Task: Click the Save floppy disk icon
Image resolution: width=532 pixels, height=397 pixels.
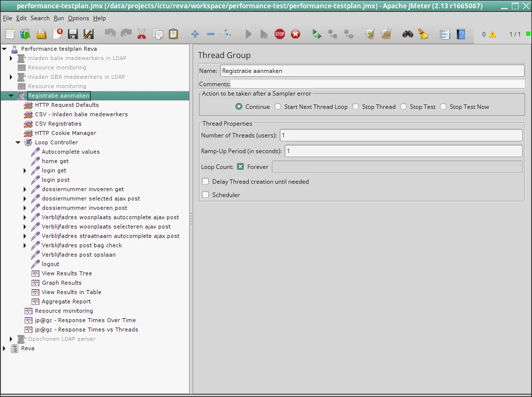Action: pos(72,34)
